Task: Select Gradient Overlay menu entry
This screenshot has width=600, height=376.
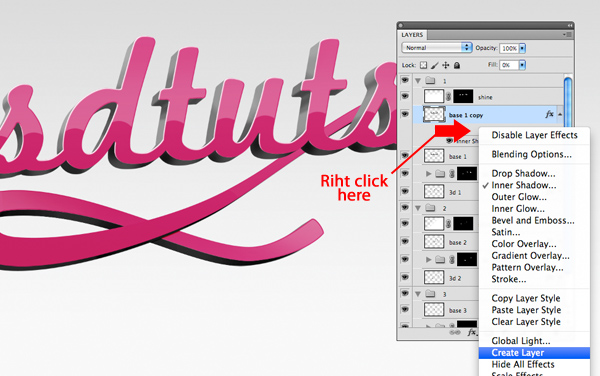Action: (x=534, y=256)
